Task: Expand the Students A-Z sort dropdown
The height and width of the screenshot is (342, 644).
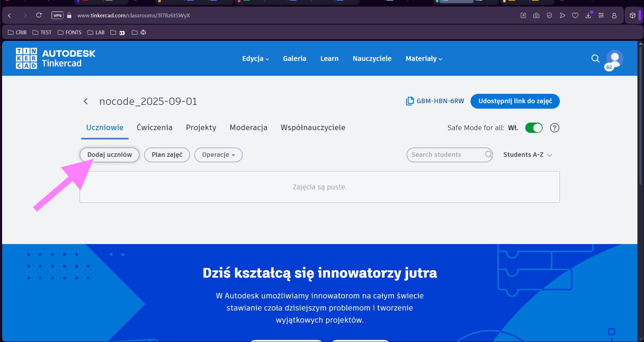Action: tap(527, 155)
